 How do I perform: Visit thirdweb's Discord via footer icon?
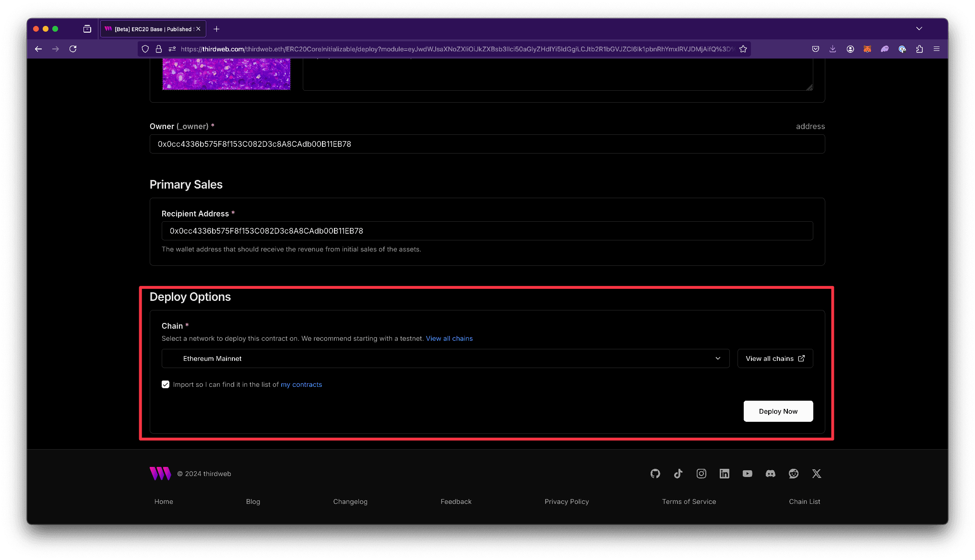click(770, 474)
